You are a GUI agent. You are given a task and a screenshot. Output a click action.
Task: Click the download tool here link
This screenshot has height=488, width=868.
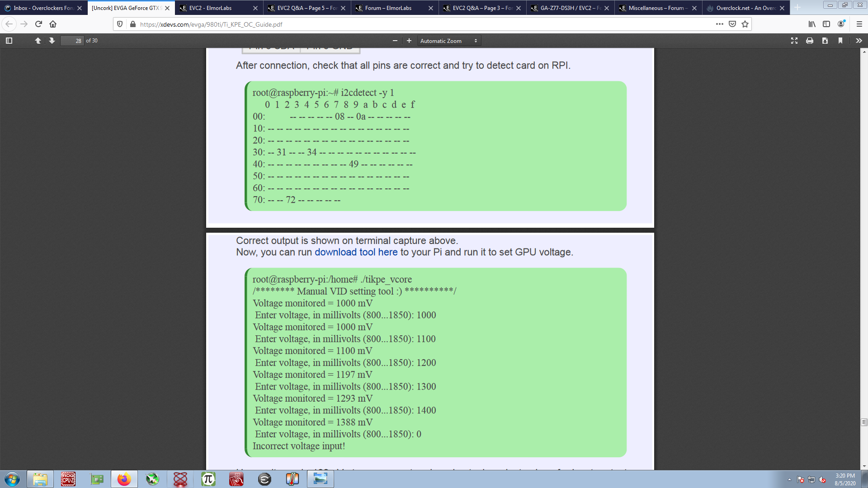(x=356, y=252)
